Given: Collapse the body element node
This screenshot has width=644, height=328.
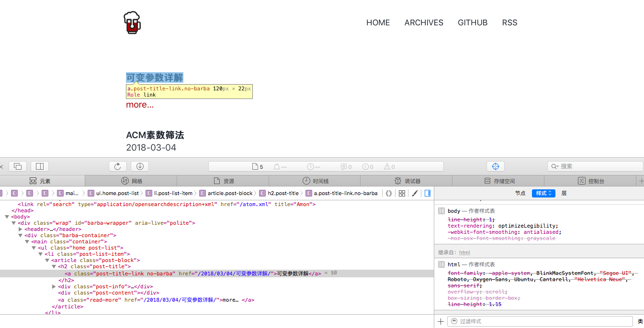Looking at the screenshot, I should tap(7, 217).
